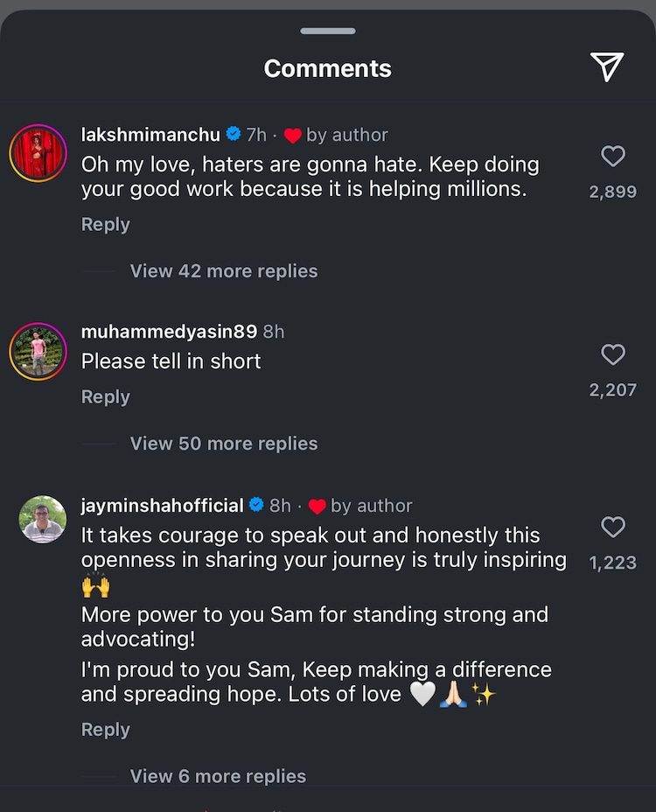This screenshot has height=812, width=656.
Task: Tap the verified badge beside lakshmimanchu
Action: click(234, 135)
